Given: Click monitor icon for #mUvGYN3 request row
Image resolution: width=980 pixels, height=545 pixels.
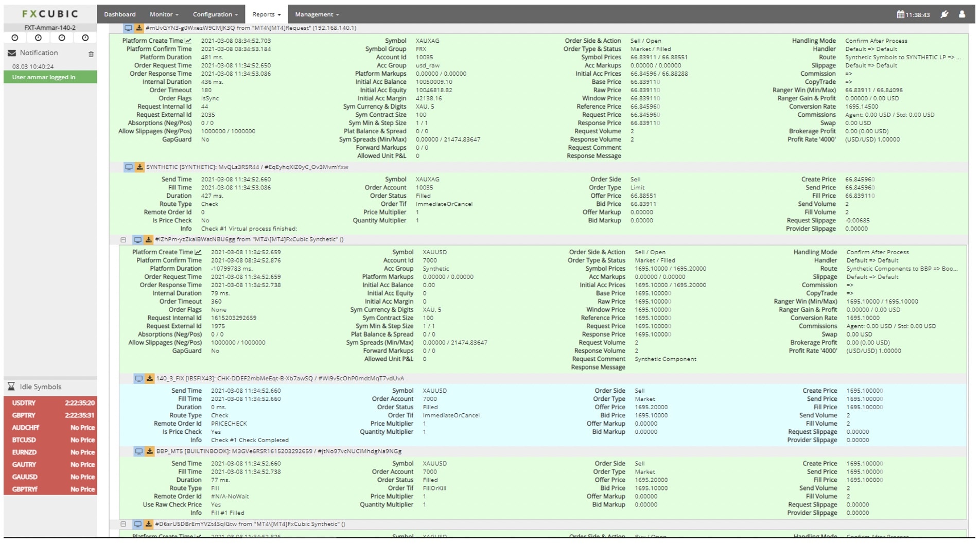Looking at the screenshot, I should point(128,28).
